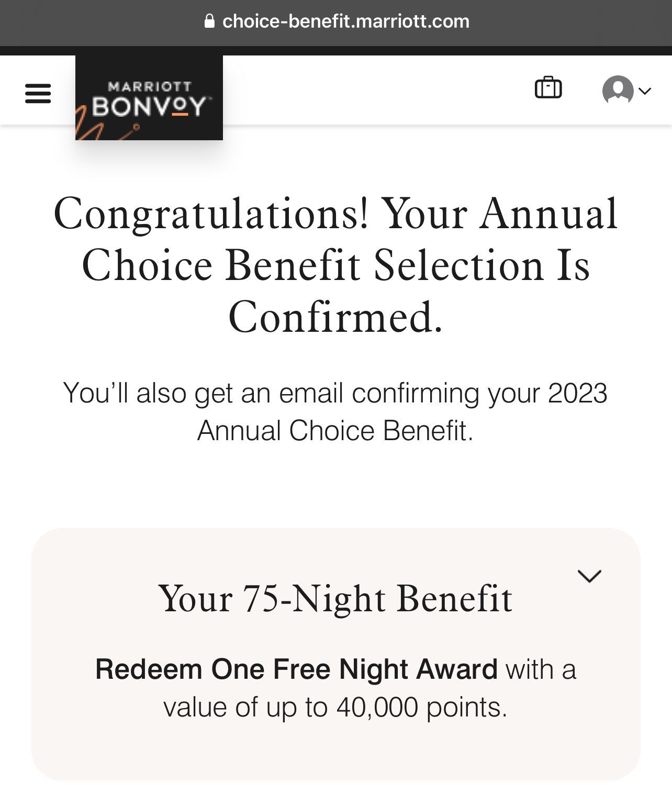Click the profile avatar icon
This screenshot has height=807, width=672.
pos(618,90)
